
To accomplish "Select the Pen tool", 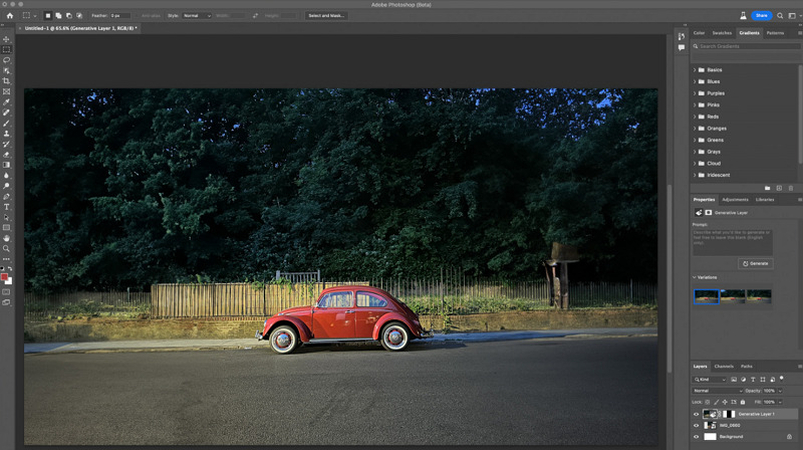I will tap(6, 197).
